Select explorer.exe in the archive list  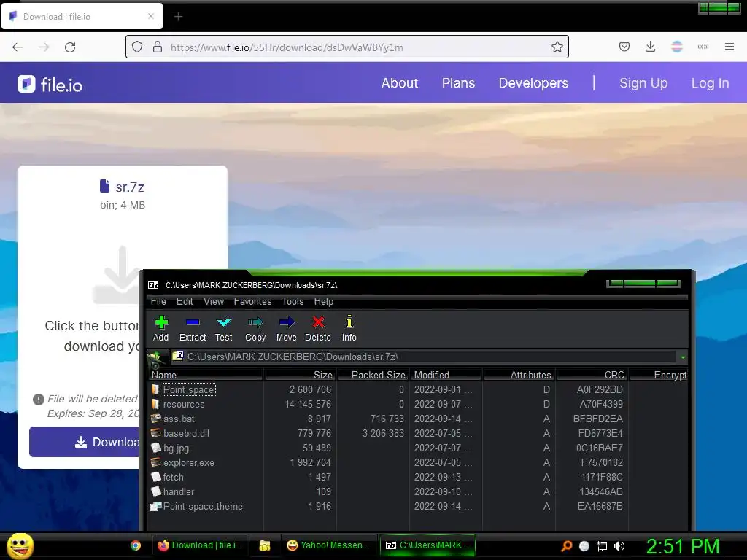point(189,462)
